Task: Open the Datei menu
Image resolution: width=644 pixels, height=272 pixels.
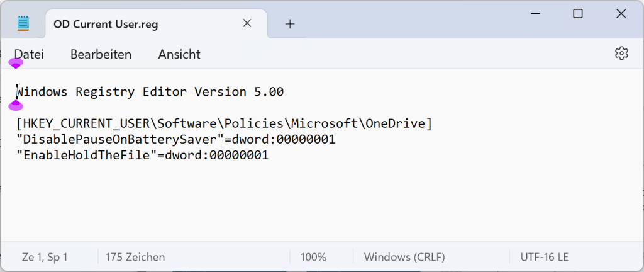Action: (29, 54)
